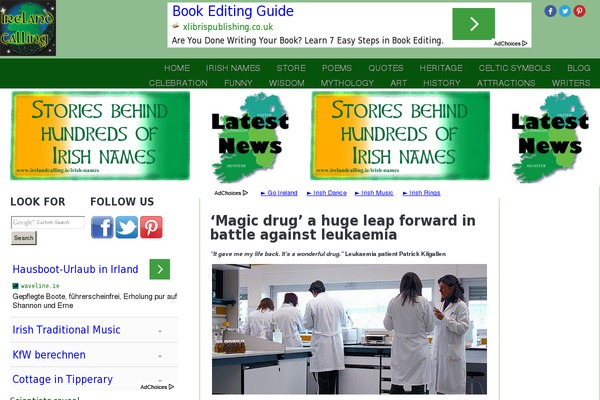The width and height of the screenshot is (600, 400).
Task: Click the Gepflegte Boote ad description text
Action: click(95, 301)
